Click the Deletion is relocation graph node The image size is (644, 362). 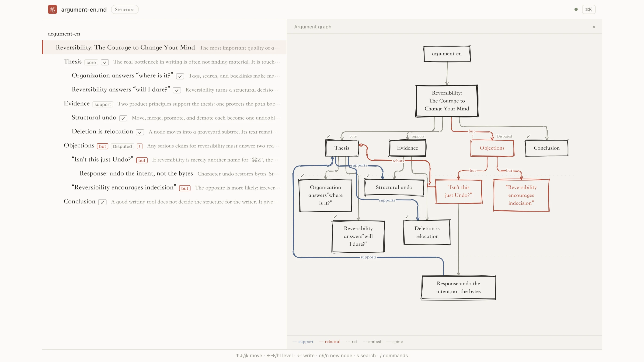[427, 232]
